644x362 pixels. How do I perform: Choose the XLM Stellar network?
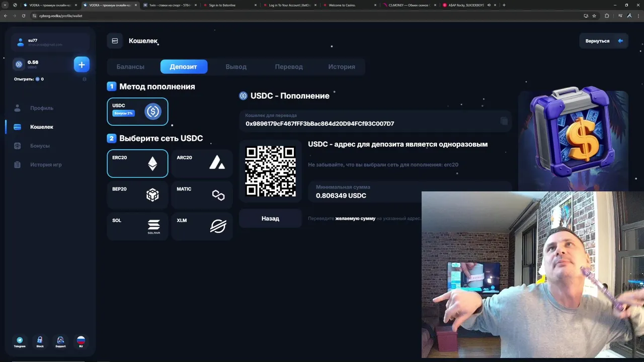202,226
